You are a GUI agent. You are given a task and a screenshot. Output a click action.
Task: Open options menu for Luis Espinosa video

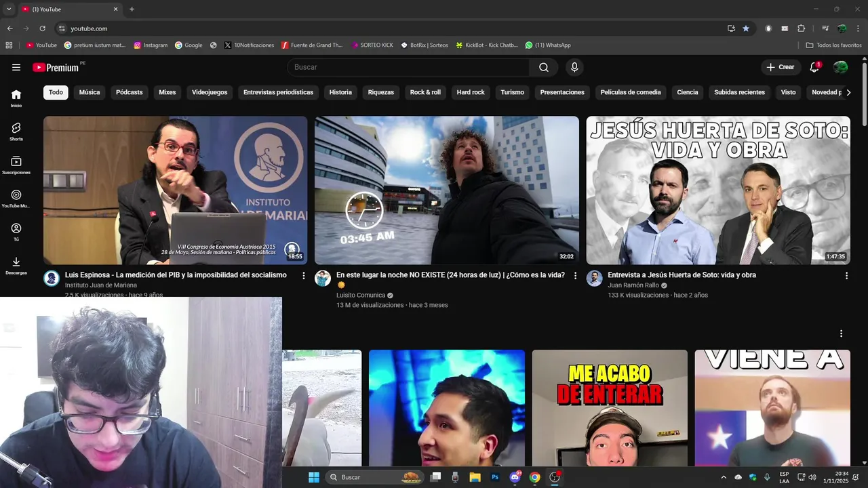[304, 276]
